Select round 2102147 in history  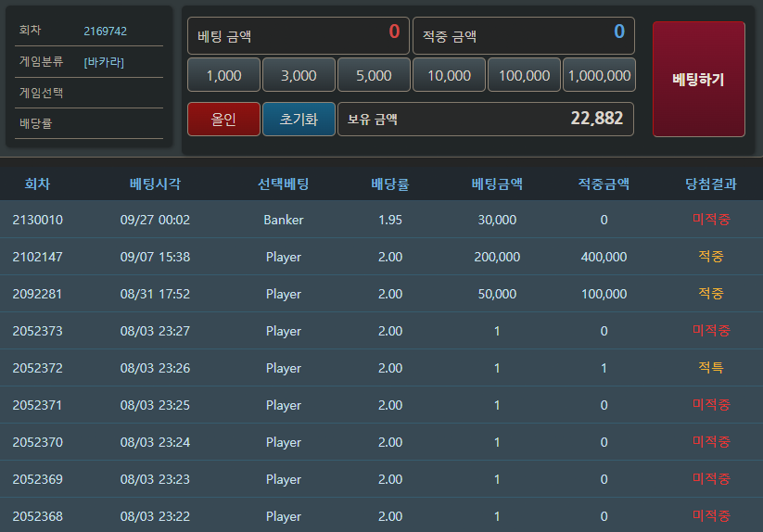click(x=37, y=257)
